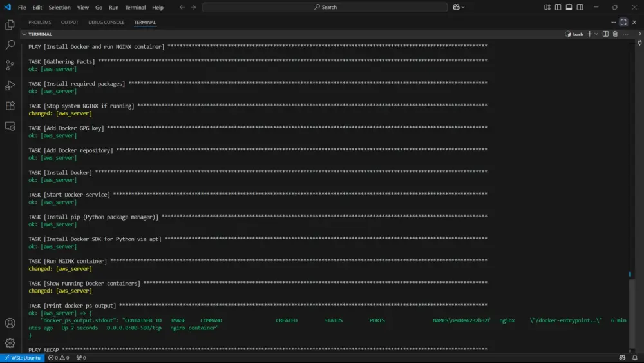Click TASK [Print docker ps output] text
Screen dimensions: 644x363
(x=72, y=306)
